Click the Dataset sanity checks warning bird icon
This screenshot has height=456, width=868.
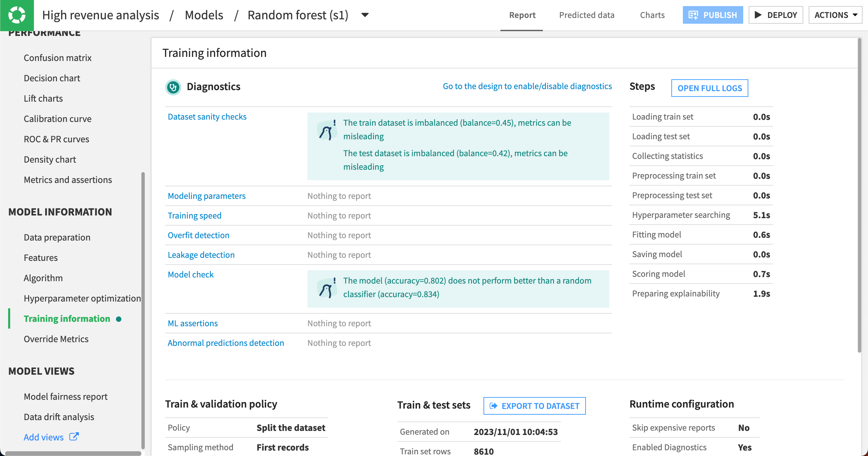pos(327,130)
